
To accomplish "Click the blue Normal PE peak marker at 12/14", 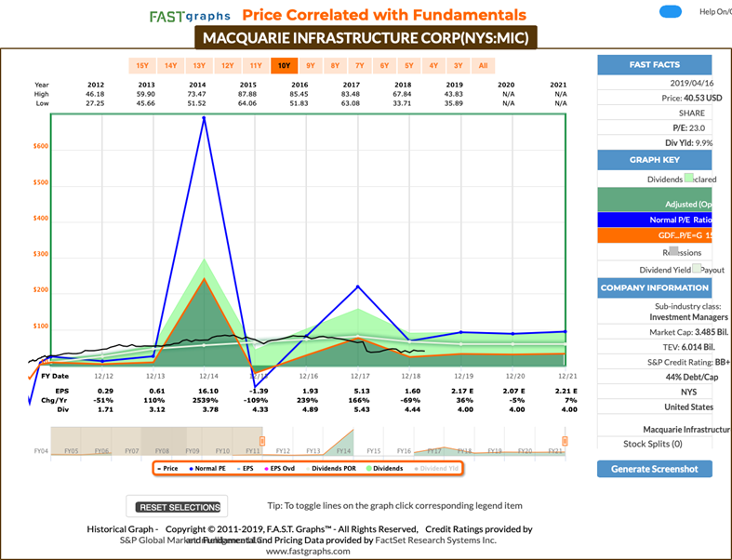I will tap(204, 118).
